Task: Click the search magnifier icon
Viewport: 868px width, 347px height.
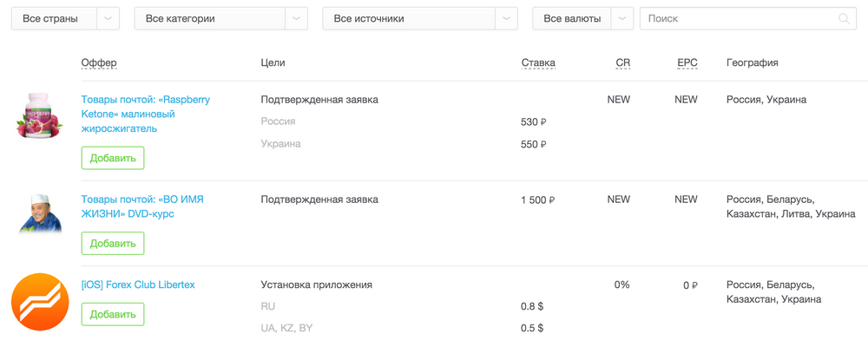Action: click(844, 18)
